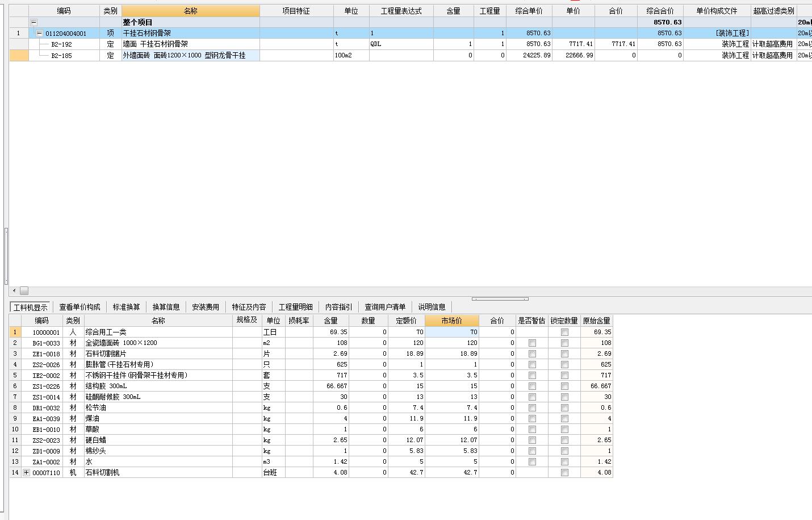Tick 锁定数量 for 石料切割机
Image resolution: width=812 pixels, height=520 pixels.
(x=564, y=472)
